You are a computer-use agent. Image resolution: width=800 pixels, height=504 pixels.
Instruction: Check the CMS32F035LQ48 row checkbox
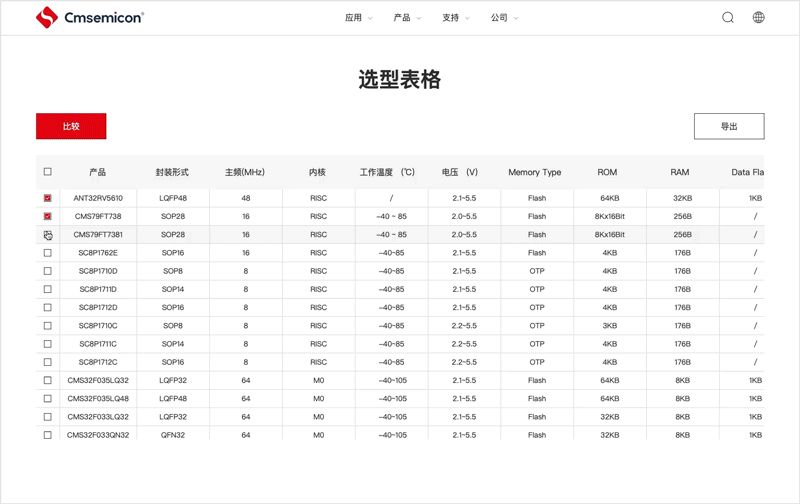pos(47,398)
